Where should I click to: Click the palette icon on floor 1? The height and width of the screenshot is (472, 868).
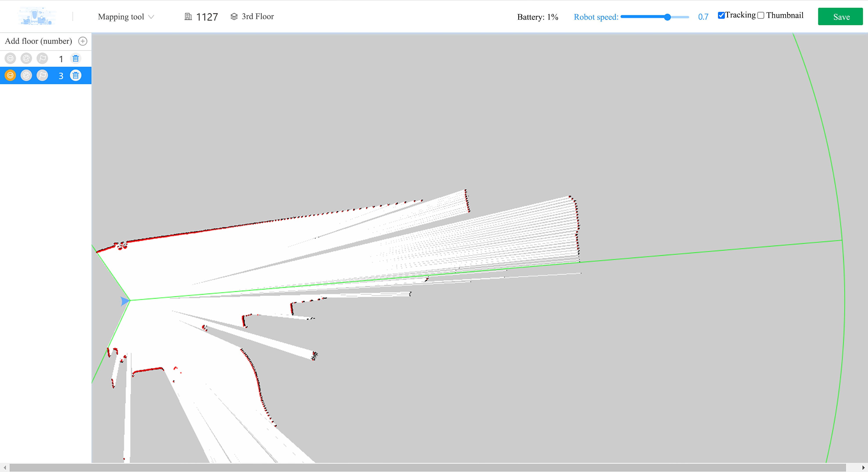point(26,59)
